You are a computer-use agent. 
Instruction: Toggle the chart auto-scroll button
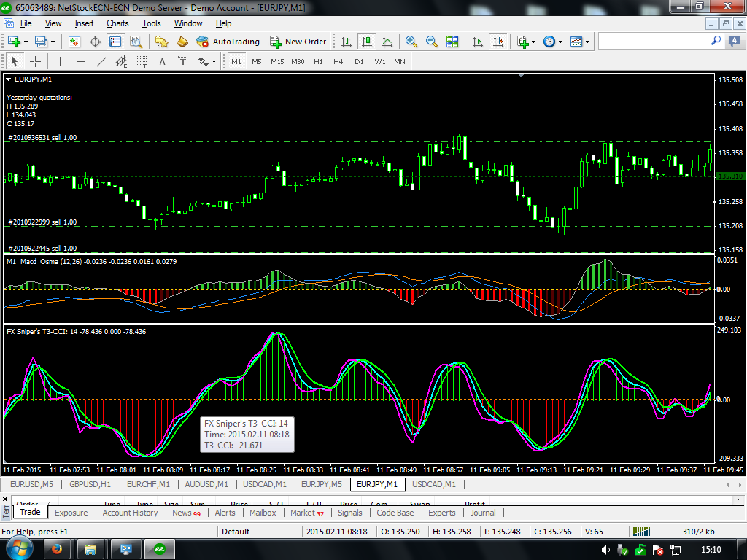(478, 42)
